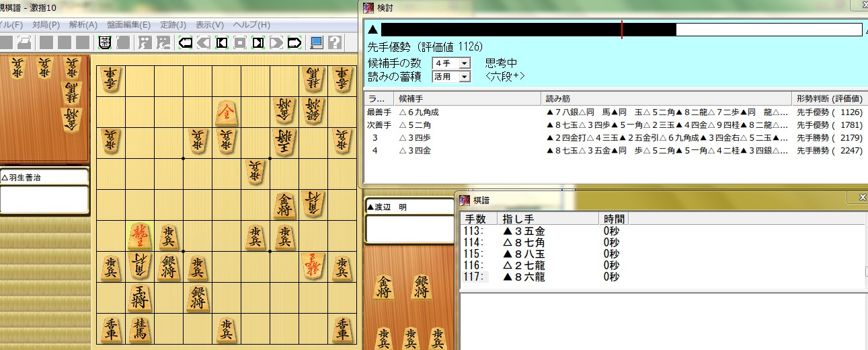Select the opponent's red dragon on 2七
Screen dimensions: 868x350
(x=313, y=267)
